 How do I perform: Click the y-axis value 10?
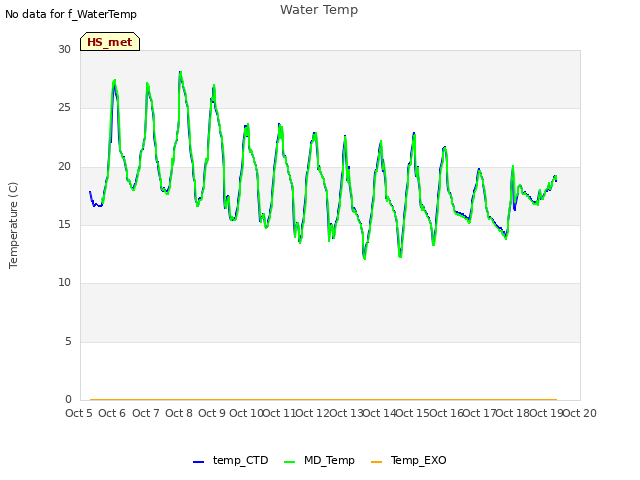pyautogui.click(x=64, y=282)
